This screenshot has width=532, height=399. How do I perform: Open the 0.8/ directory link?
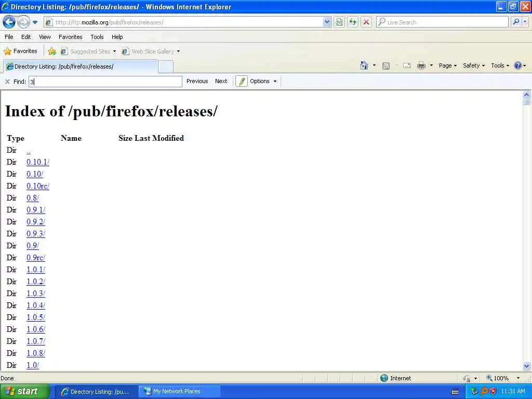click(x=33, y=198)
